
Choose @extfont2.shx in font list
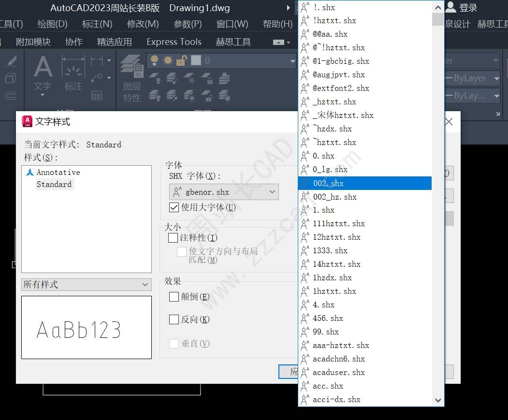(x=365, y=88)
